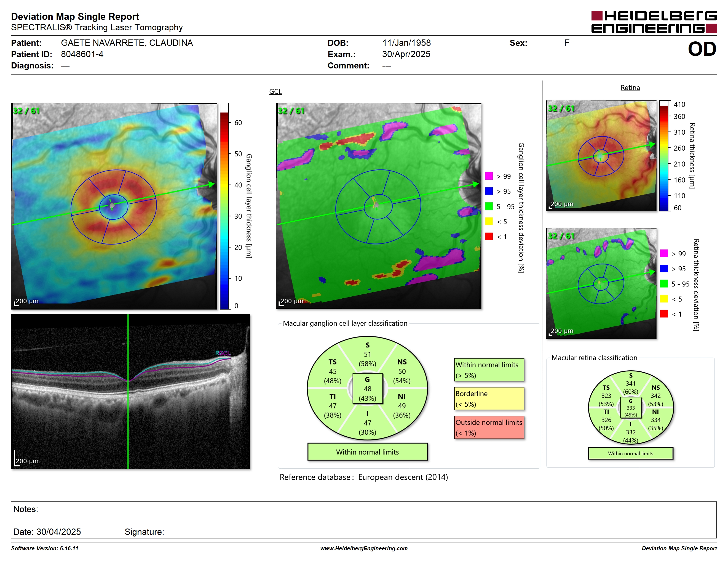Click retina classification Within normal limits result bar
Viewport: 728px width, 563px height.
630,453
